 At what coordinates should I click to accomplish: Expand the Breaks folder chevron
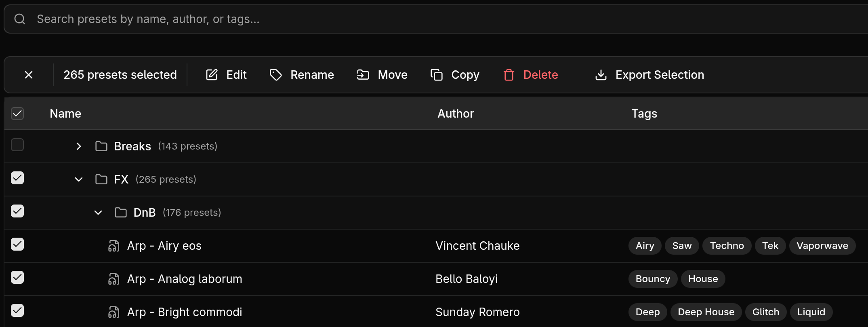click(79, 146)
